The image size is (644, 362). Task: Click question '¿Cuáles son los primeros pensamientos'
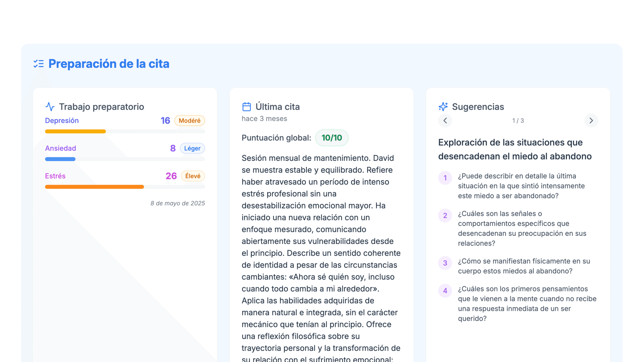[x=527, y=304]
